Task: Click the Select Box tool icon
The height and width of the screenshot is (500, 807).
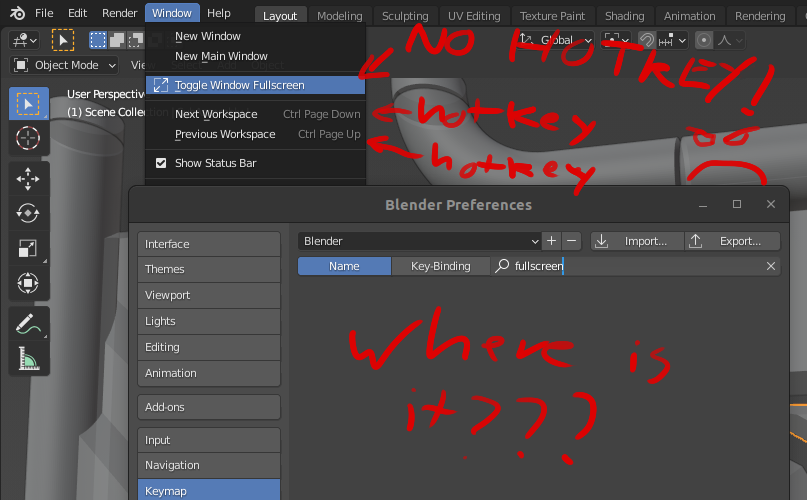Action: click(28, 104)
